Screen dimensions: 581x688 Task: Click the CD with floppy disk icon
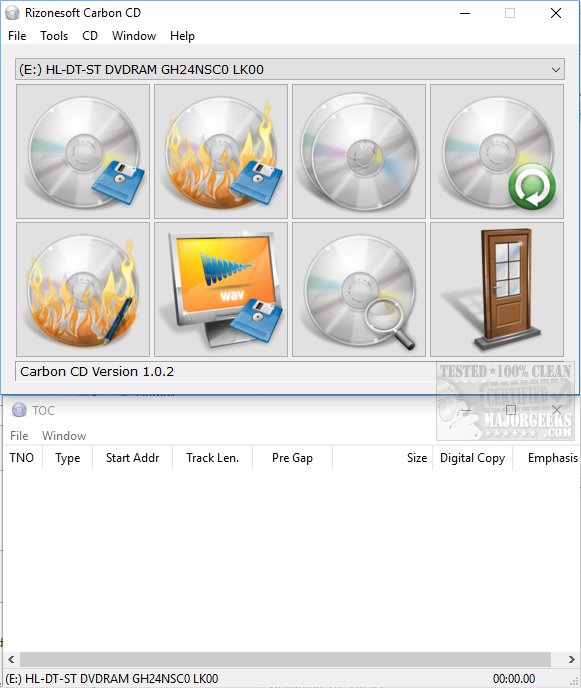(83, 151)
